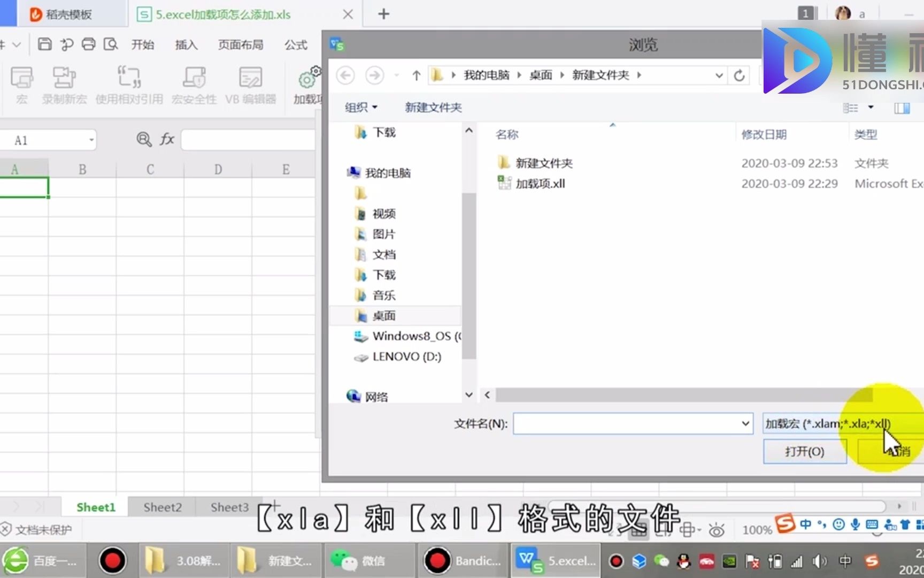Expand path arrow after 我的电脑 in the address bar
The height and width of the screenshot is (578, 924).
coord(519,75)
